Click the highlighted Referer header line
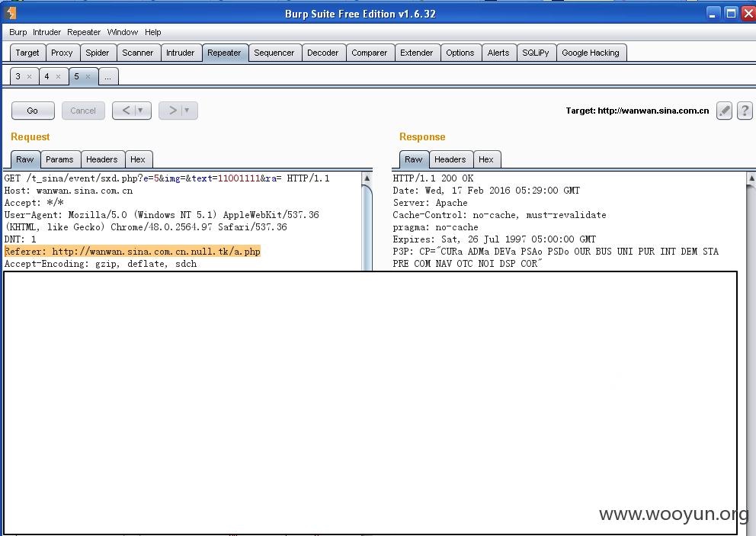Image resolution: width=756 pixels, height=536 pixels. 133,252
